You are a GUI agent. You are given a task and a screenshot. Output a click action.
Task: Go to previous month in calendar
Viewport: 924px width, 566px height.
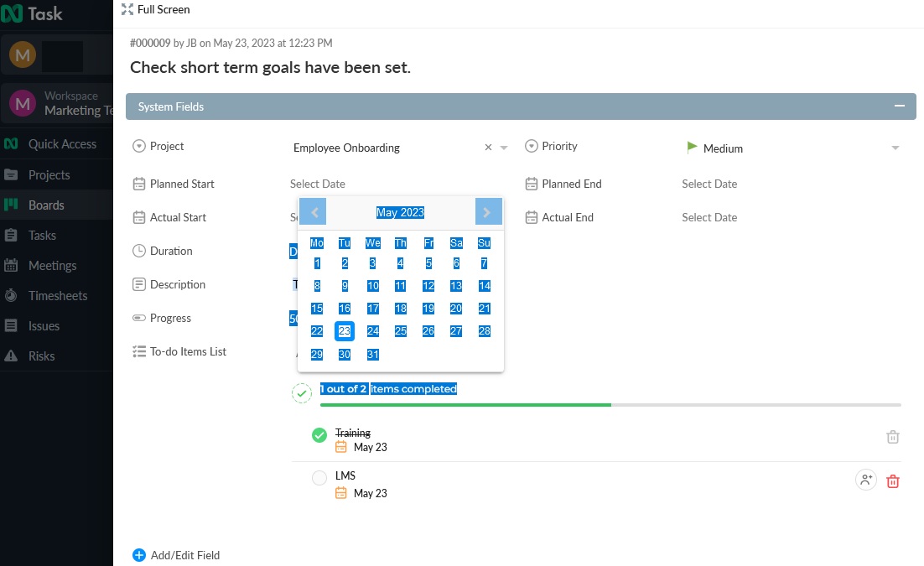click(313, 211)
